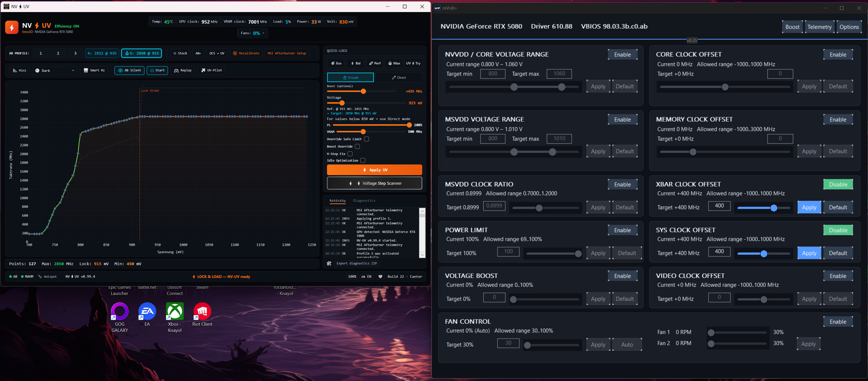Reset SYS Clock Offset to Default
Viewport: 868px width, 381px height.
838,253
